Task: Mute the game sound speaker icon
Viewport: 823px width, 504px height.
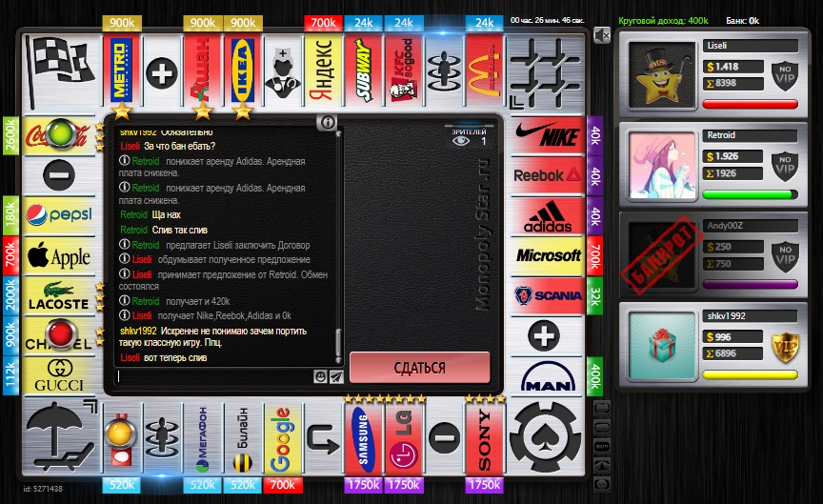Action: point(600,35)
